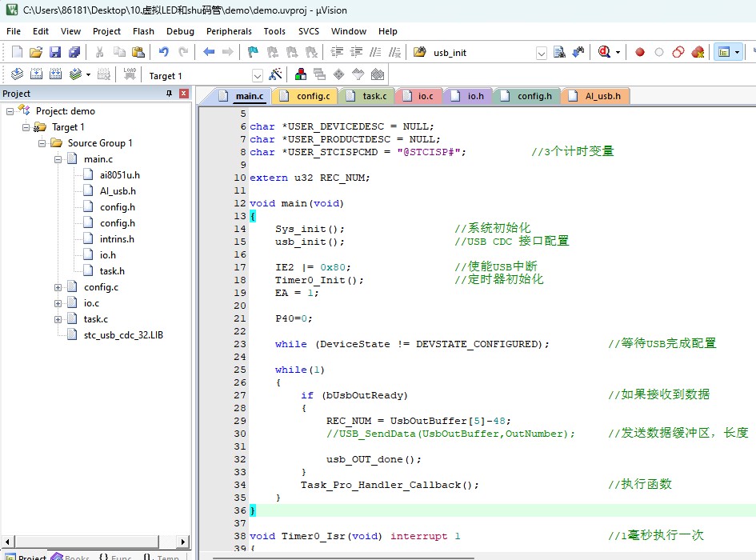
Task: Open the Target 1 selection dropdown
Action: [258, 75]
